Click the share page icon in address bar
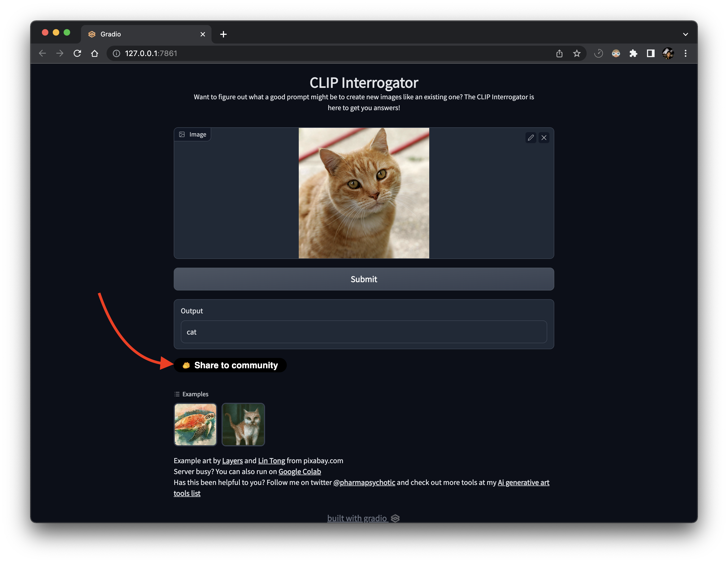The width and height of the screenshot is (728, 563). coord(559,53)
